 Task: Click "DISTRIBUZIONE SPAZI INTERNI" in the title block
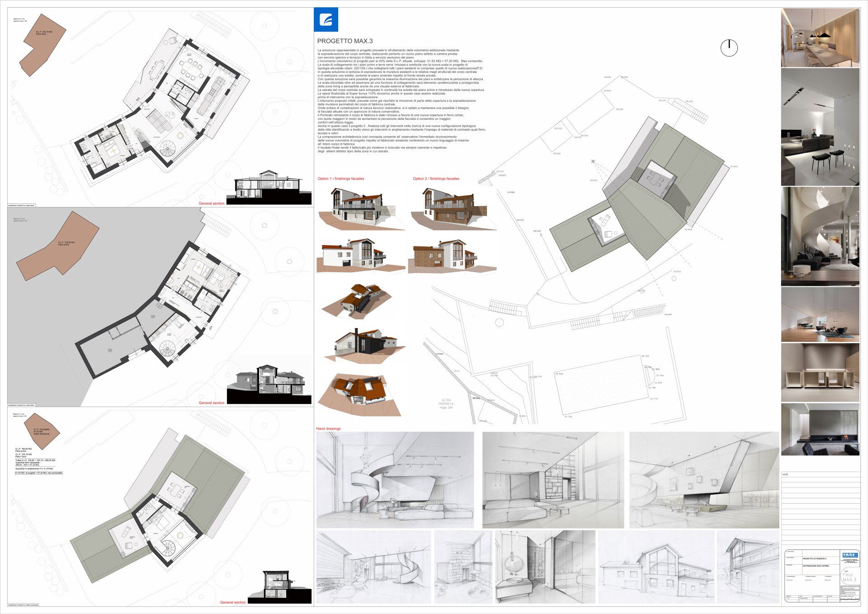(816, 566)
